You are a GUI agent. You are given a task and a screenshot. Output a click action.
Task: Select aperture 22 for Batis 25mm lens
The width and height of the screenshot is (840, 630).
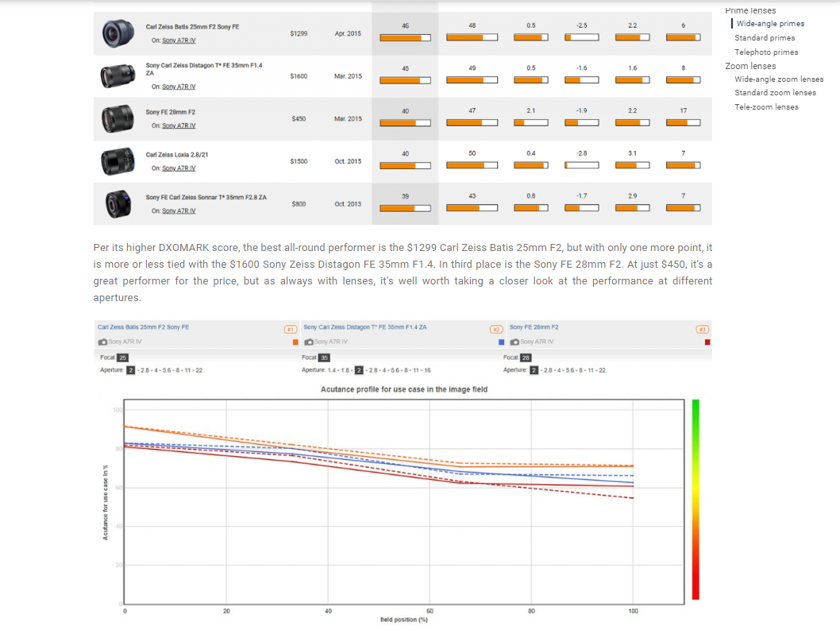coord(198,370)
